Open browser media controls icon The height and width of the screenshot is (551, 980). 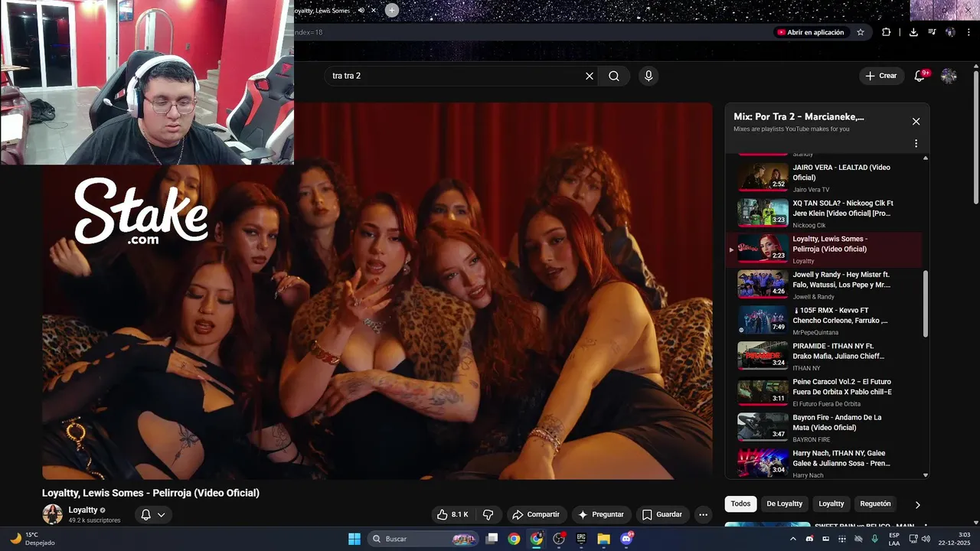click(932, 32)
